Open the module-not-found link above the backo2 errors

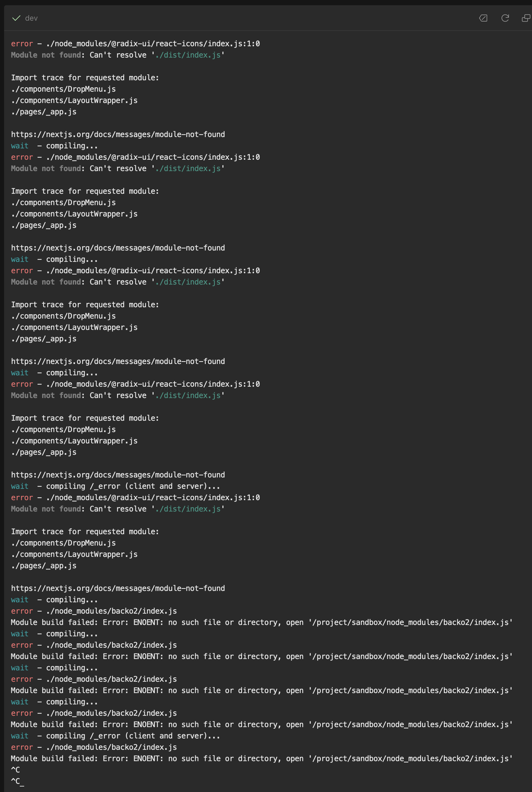pyautogui.click(x=118, y=588)
